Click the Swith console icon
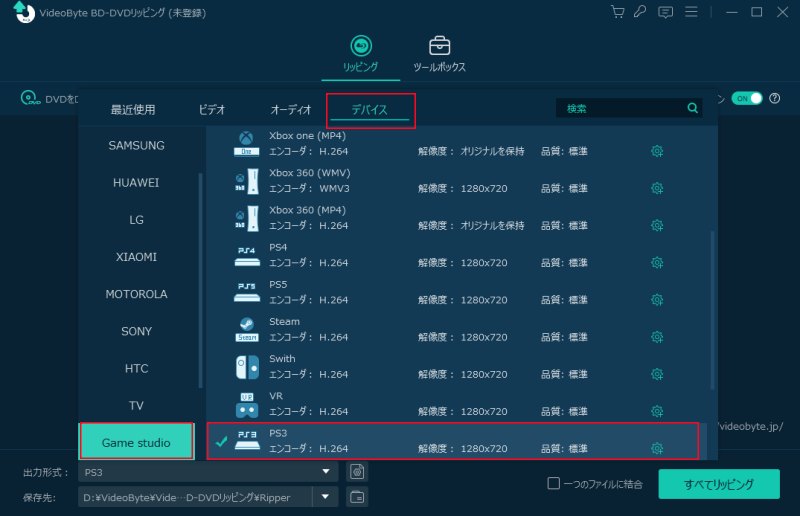 pos(247,367)
